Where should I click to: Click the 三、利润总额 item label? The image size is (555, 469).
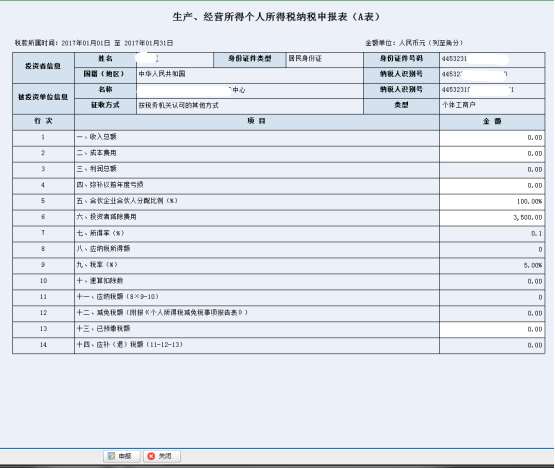tap(97, 169)
